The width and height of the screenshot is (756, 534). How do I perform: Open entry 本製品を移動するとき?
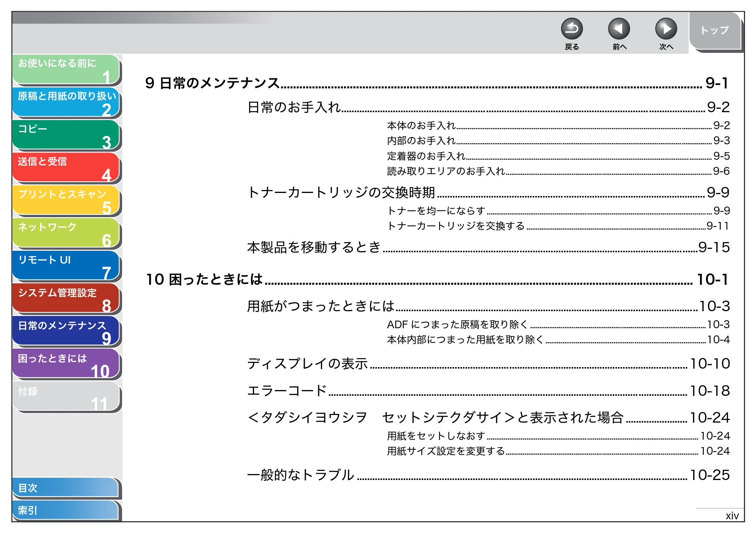click(488, 247)
